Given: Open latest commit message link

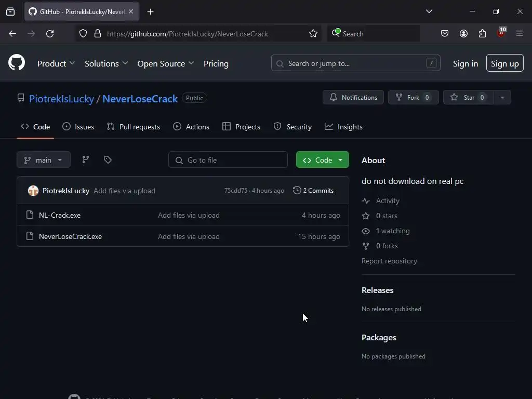Looking at the screenshot, I should point(124,191).
